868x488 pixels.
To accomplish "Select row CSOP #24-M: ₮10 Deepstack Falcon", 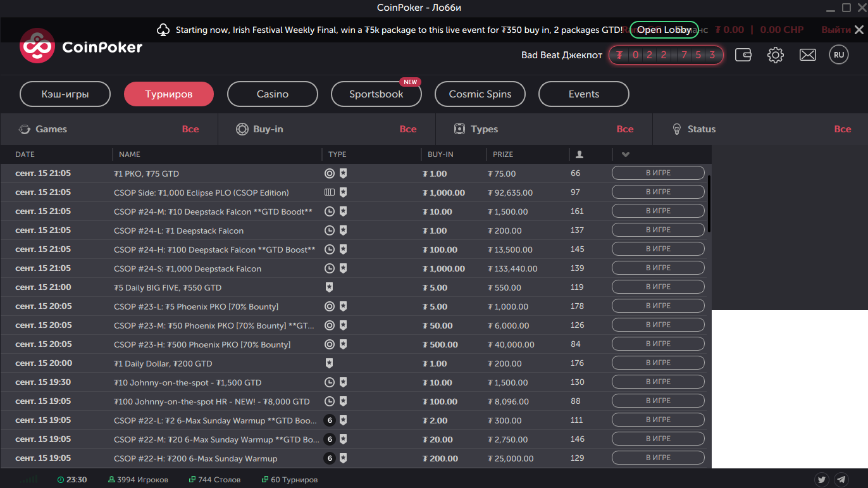I will (356, 211).
